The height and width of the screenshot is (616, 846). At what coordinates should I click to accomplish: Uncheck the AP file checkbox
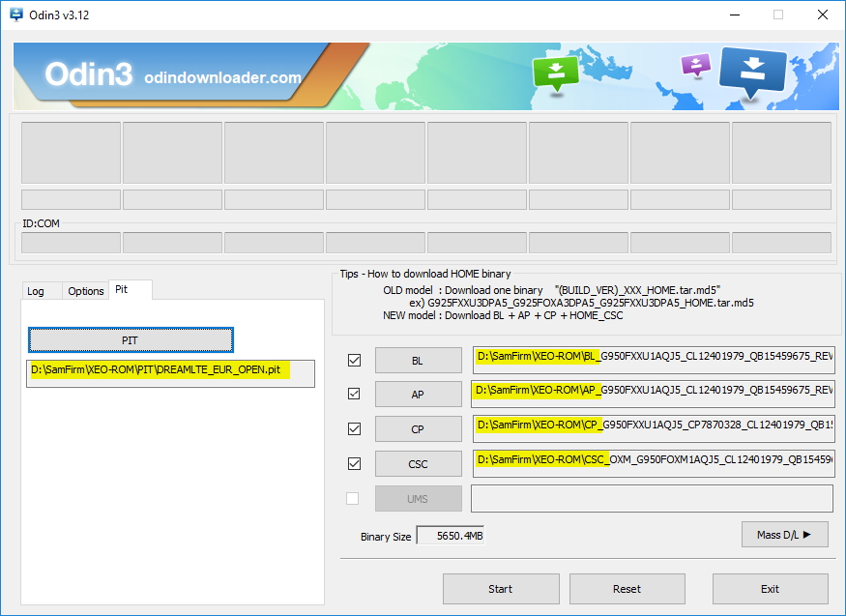tap(354, 394)
